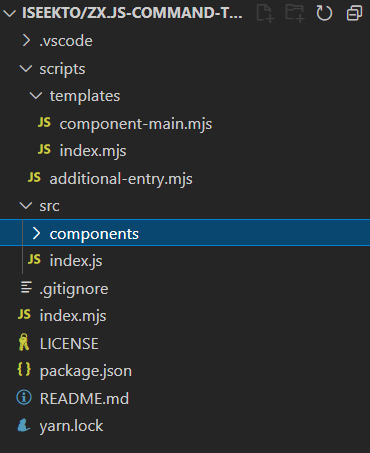Screen dimensions: 370x453
Task: Click the yarn cat icon beside yarn.lock
Action: (24, 425)
